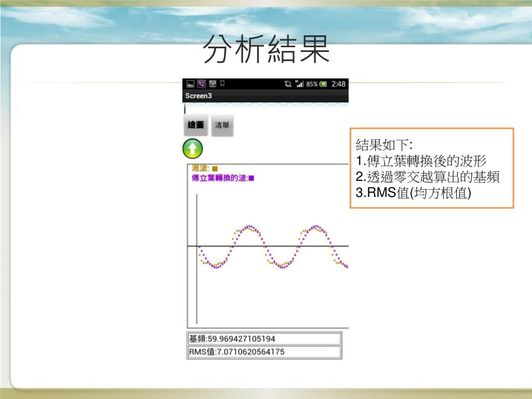Tap the picture notification icon in status bar

click(191, 84)
